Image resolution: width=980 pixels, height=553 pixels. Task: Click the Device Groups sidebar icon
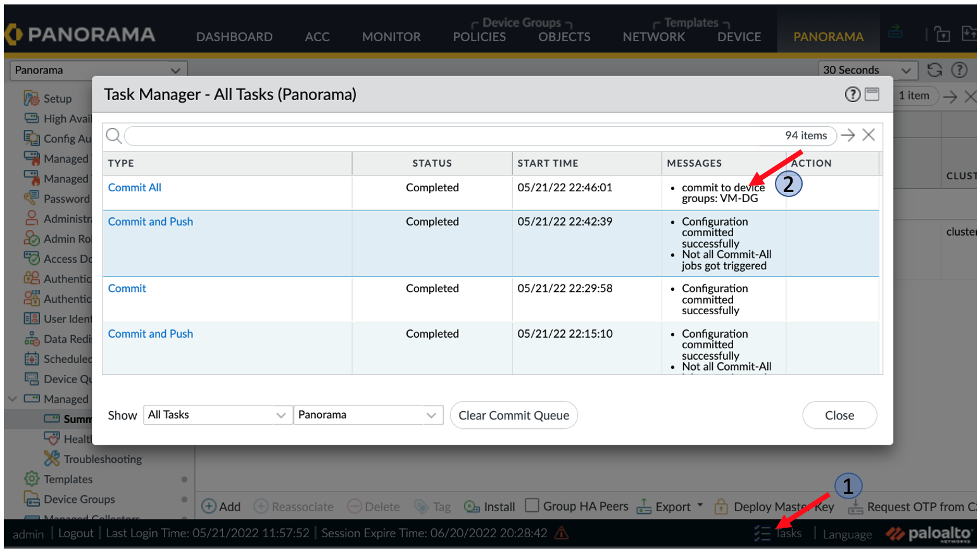click(x=32, y=499)
